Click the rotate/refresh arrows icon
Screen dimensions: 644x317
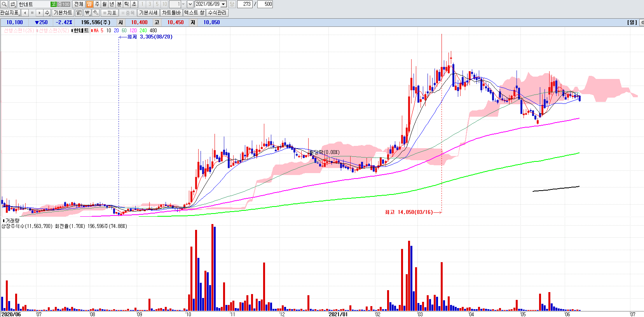pos(13,4)
